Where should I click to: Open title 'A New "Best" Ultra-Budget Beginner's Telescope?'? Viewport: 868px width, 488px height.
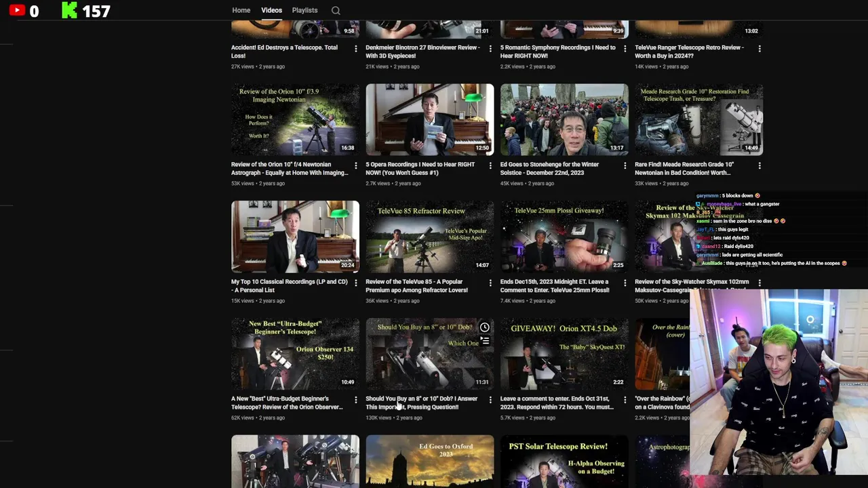[x=287, y=403]
